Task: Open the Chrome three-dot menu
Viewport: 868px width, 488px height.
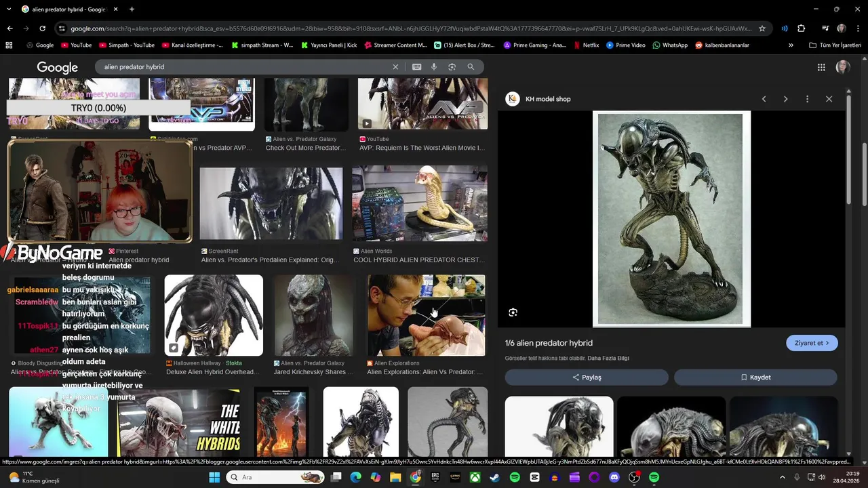Action: click(858, 28)
